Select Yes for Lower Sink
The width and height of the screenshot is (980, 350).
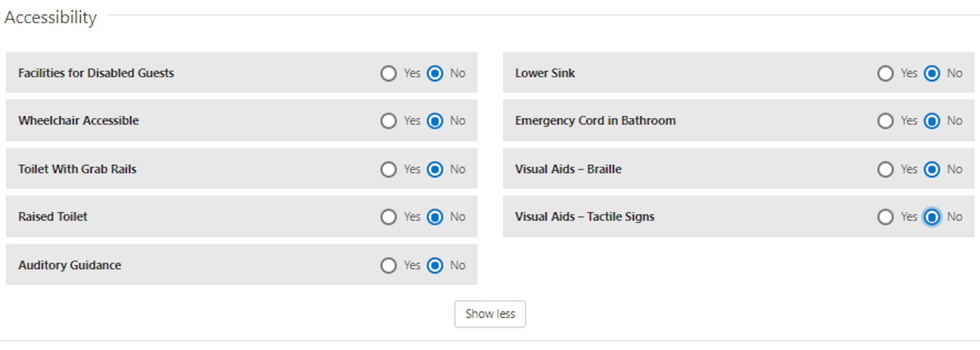(886, 73)
